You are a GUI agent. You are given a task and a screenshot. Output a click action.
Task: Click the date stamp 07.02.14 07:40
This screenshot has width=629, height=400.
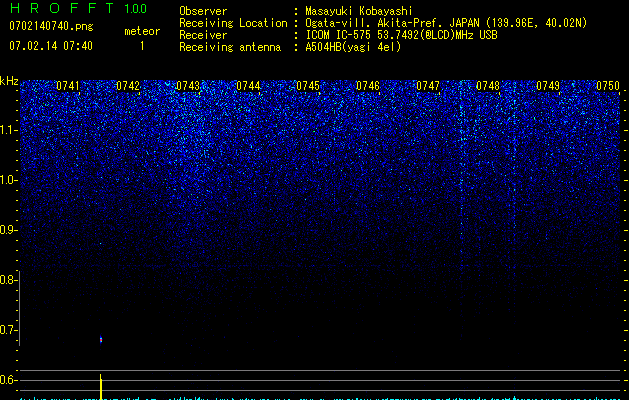[x=51, y=46]
